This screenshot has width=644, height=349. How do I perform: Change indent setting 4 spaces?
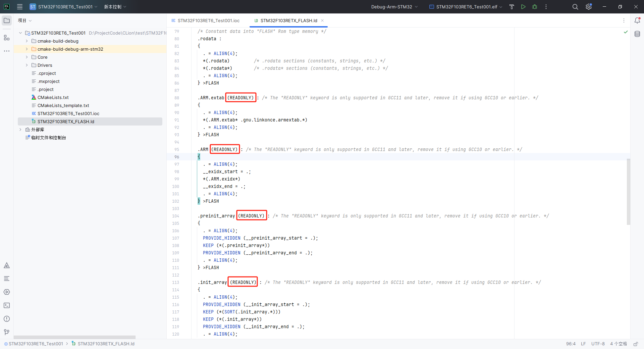click(619, 344)
